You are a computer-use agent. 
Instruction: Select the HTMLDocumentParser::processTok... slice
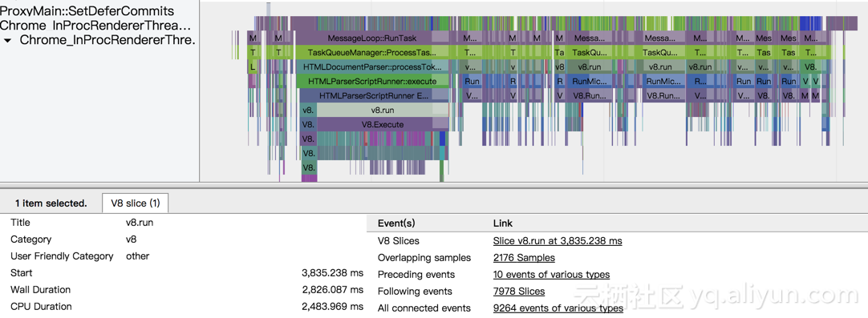point(372,67)
